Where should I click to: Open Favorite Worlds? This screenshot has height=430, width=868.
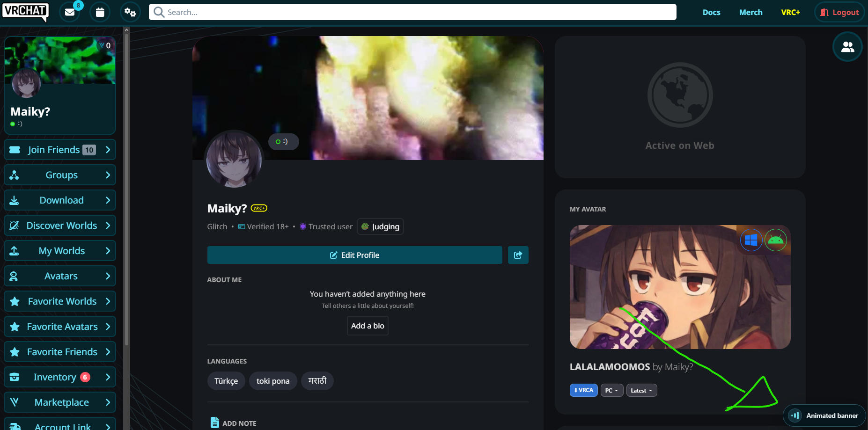(60, 301)
